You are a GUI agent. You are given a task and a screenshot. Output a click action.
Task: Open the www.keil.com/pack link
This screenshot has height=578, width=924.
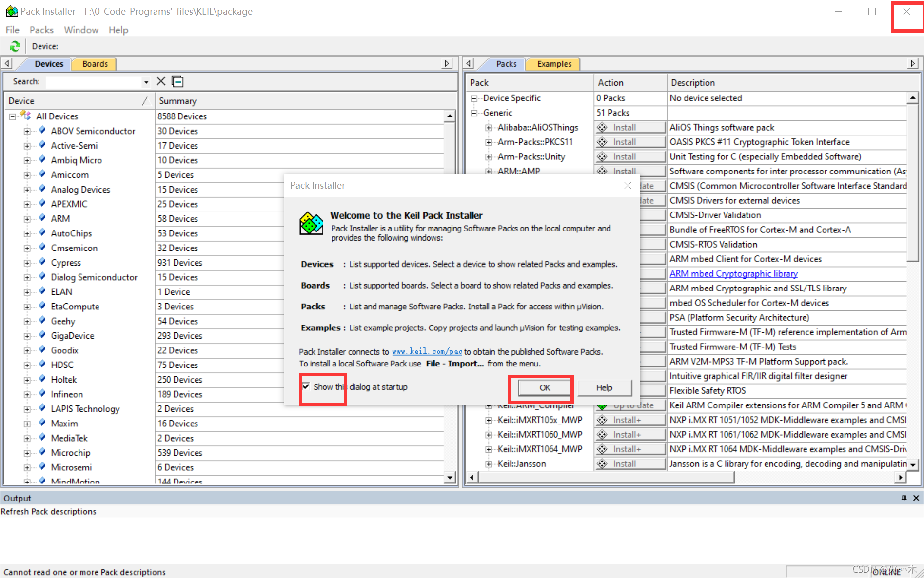pyautogui.click(x=427, y=351)
